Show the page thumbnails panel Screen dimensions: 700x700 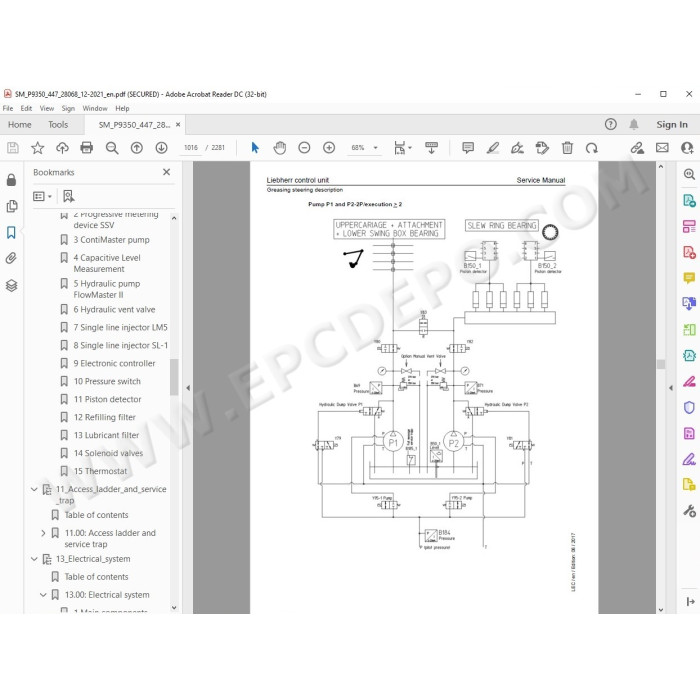[x=12, y=206]
